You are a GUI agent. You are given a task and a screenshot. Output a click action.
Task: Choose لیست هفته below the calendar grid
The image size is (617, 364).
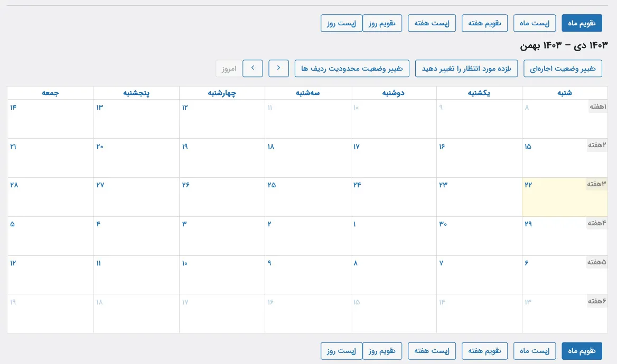point(432,351)
